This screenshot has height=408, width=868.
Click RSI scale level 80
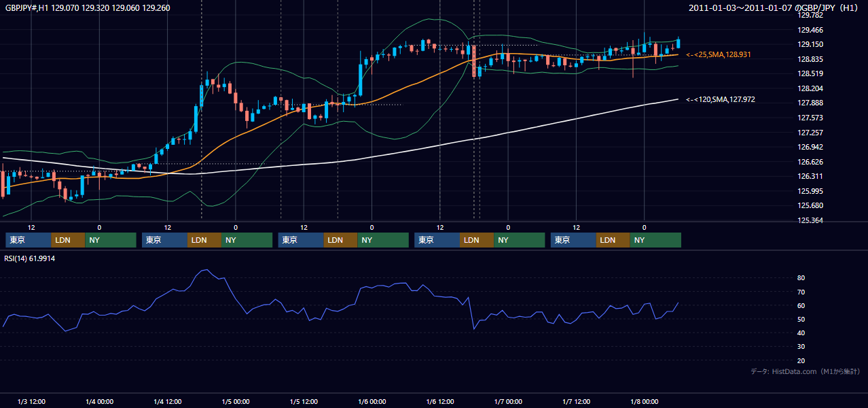tap(801, 278)
